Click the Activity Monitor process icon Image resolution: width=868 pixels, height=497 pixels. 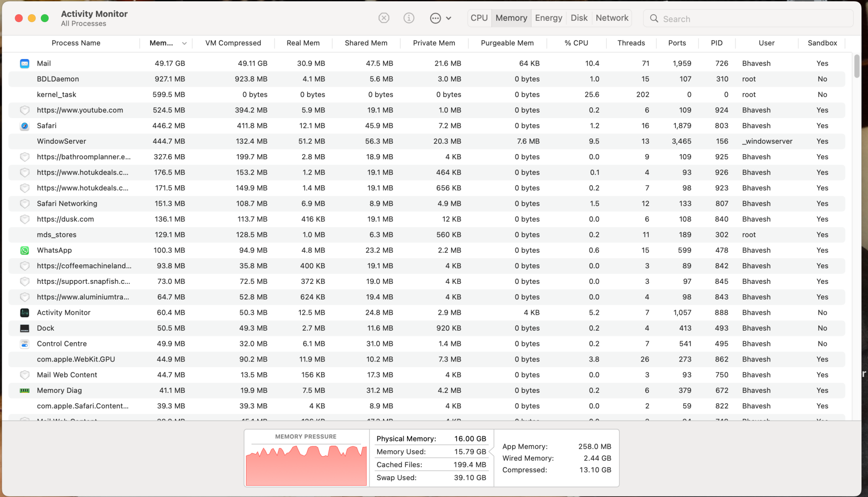pos(25,313)
